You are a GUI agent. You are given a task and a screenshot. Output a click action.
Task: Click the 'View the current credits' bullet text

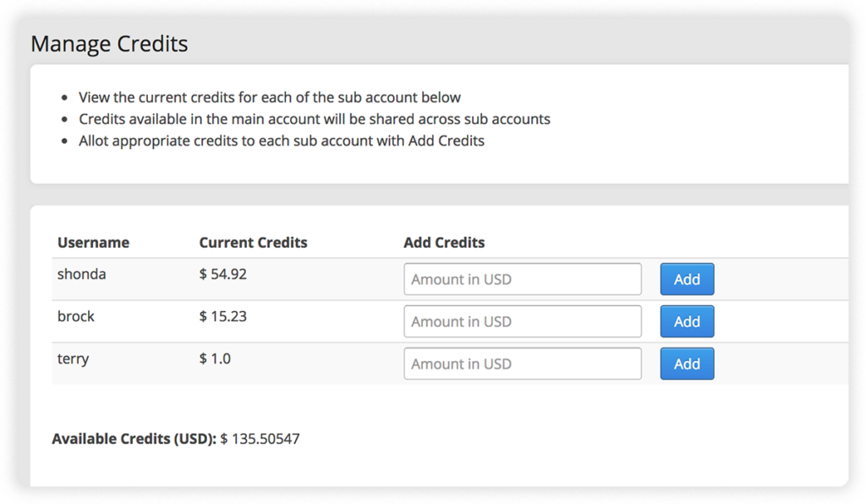(270, 97)
